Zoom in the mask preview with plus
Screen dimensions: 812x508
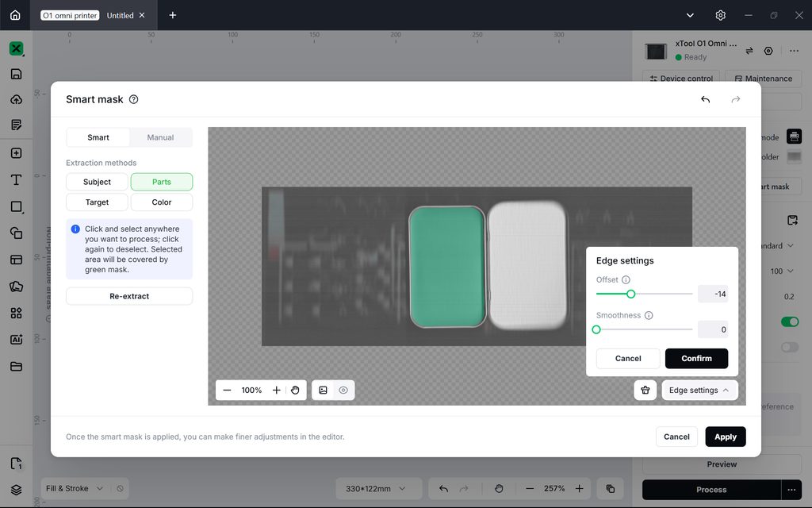coord(277,391)
